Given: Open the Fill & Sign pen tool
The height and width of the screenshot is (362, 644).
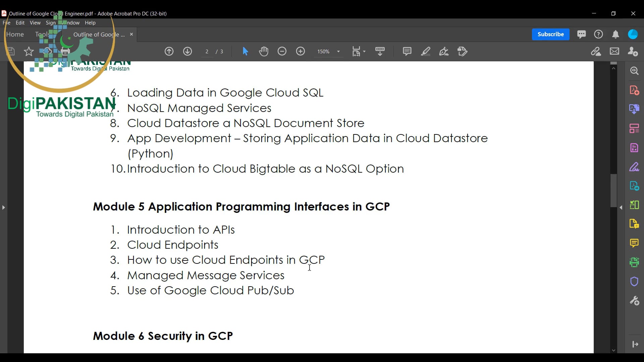Looking at the screenshot, I should tap(444, 51).
